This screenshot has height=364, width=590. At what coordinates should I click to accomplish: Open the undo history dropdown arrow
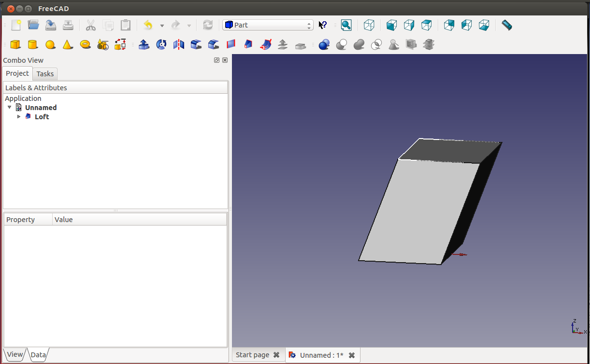click(x=162, y=26)
